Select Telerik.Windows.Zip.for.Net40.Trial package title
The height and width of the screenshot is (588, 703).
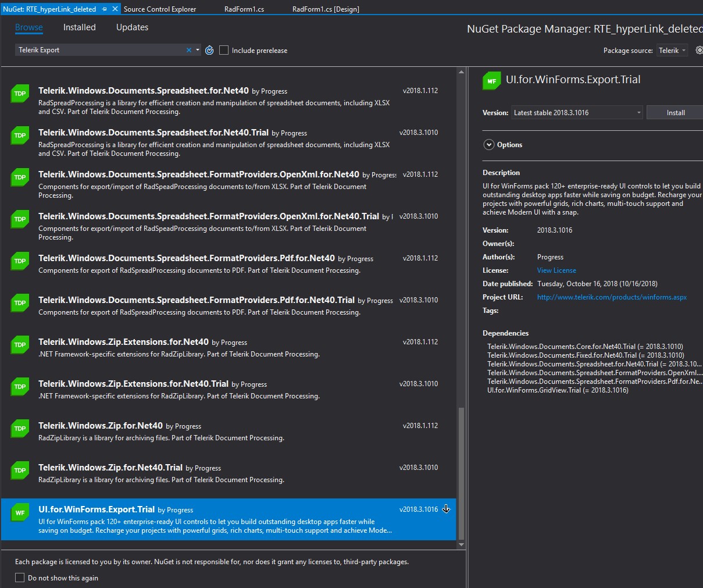click(x=110, y=468)
